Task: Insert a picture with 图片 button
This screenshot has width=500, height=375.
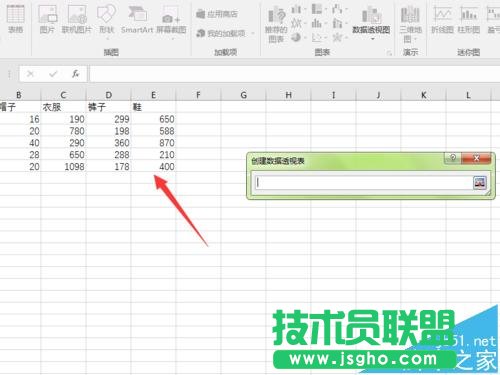Action: click(x=47, y=19)
